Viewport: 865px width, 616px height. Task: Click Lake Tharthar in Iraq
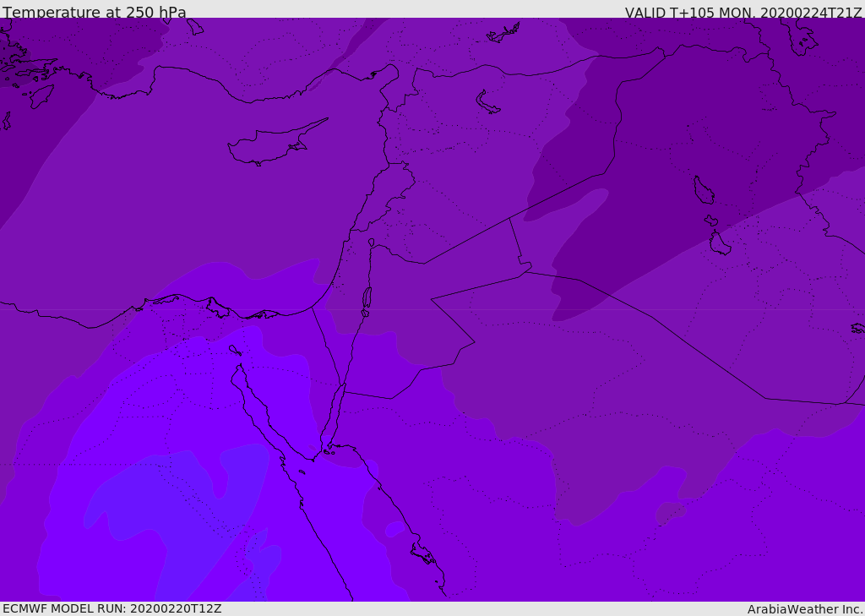[x=703, y=190]
